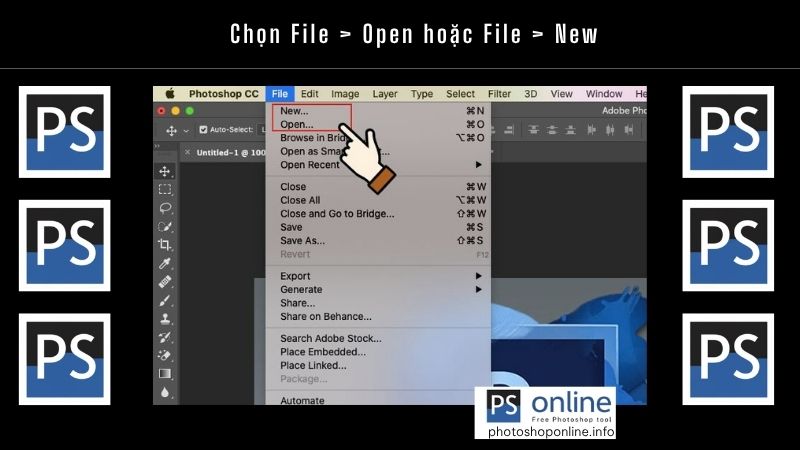
Task: Select the Clone Stamp tool
Action: coord(165,319)
